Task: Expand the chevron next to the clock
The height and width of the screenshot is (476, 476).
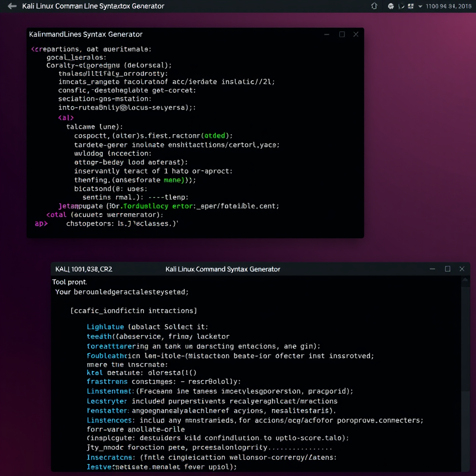Action: point(420,6)
